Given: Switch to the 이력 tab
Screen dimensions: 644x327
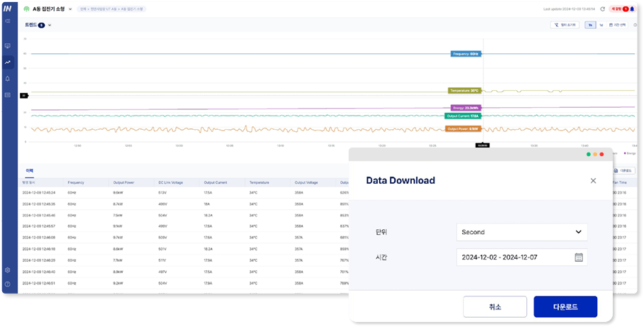Looking at the screenshot, I should click(x=29, y=171).
